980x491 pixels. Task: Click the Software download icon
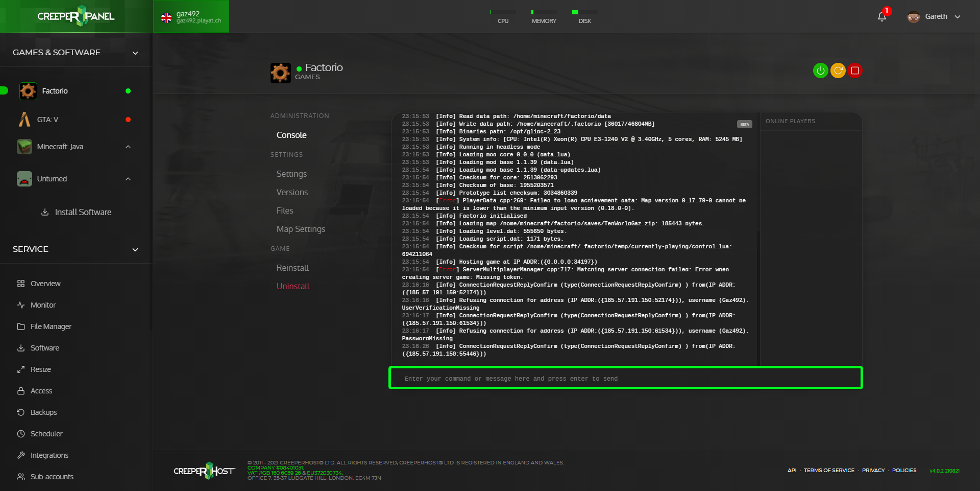(x=21, y=348)
